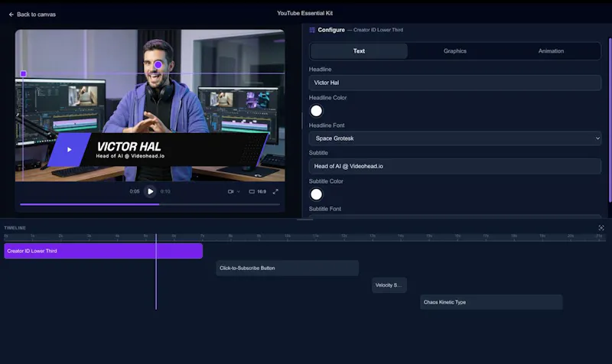Image resolution: width=612 pixels, height=364 pixels.
Task: Click the preview playback progress bar
Action: point(150,204)
